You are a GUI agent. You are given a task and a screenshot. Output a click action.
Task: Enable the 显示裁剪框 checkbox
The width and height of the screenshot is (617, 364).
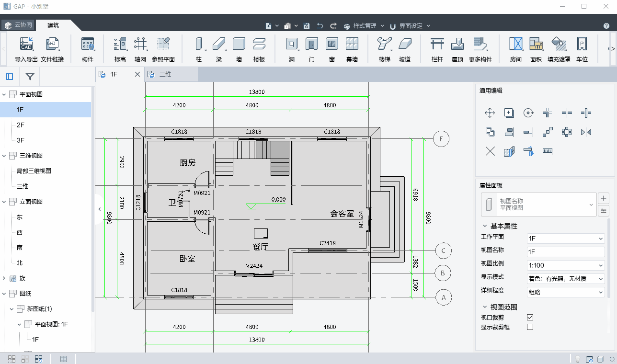pyautogui.click(x=530, y=327)
